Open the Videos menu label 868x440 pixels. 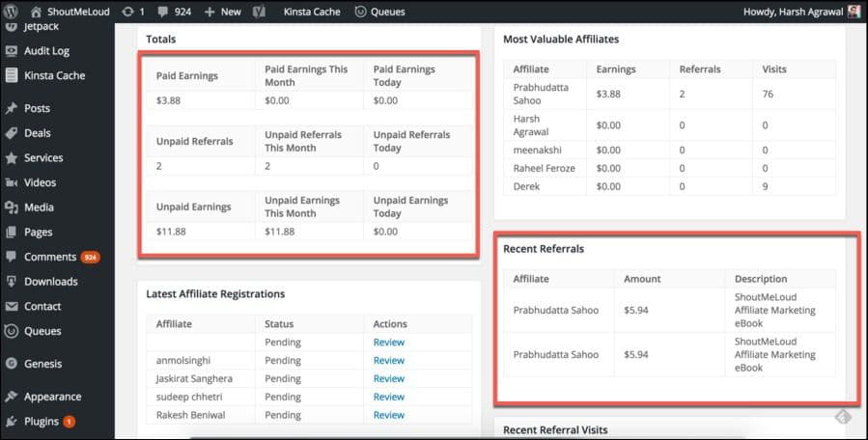click(40, 182)
